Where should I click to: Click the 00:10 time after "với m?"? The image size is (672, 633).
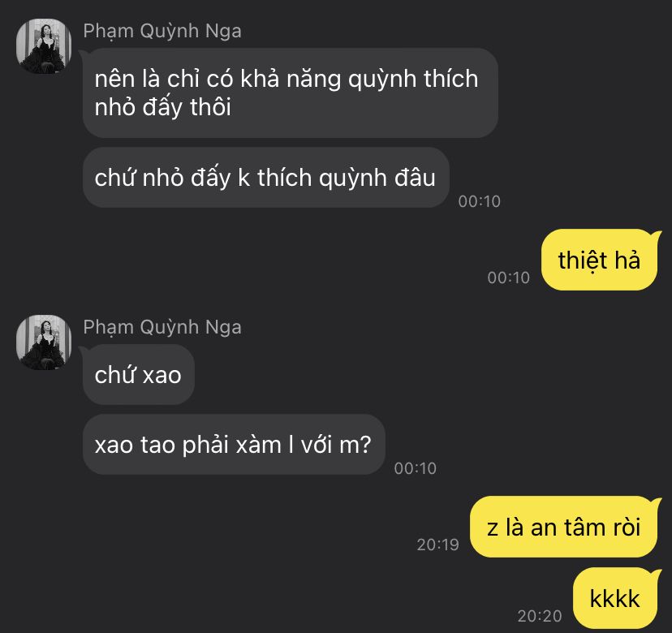pos(415,468)
